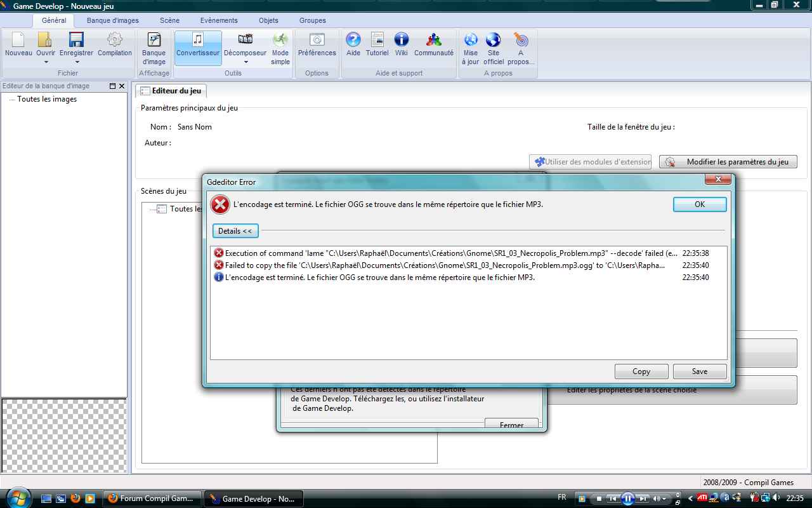Click the image preview checkerboard area
Image resolution: width=812 pixels, height=508 pixels.
coord(64,436)
